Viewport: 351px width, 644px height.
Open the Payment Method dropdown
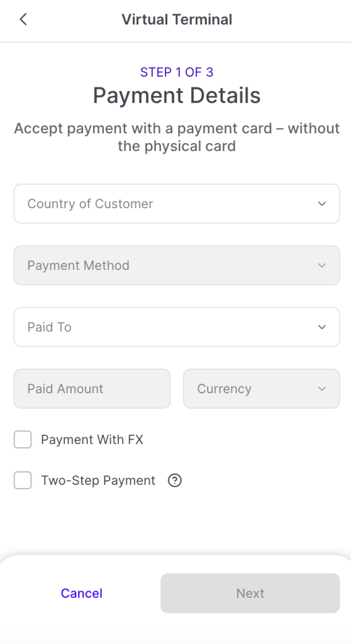(x=177, y=265)
